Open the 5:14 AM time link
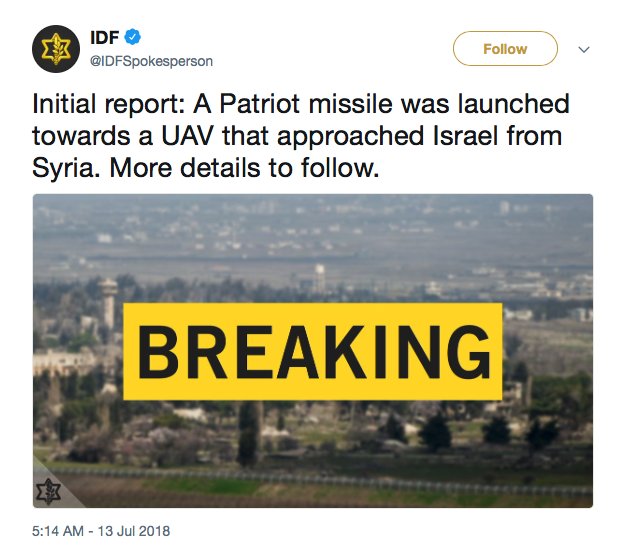This screenshot has height=552, width=620. [x=58, y=530]
